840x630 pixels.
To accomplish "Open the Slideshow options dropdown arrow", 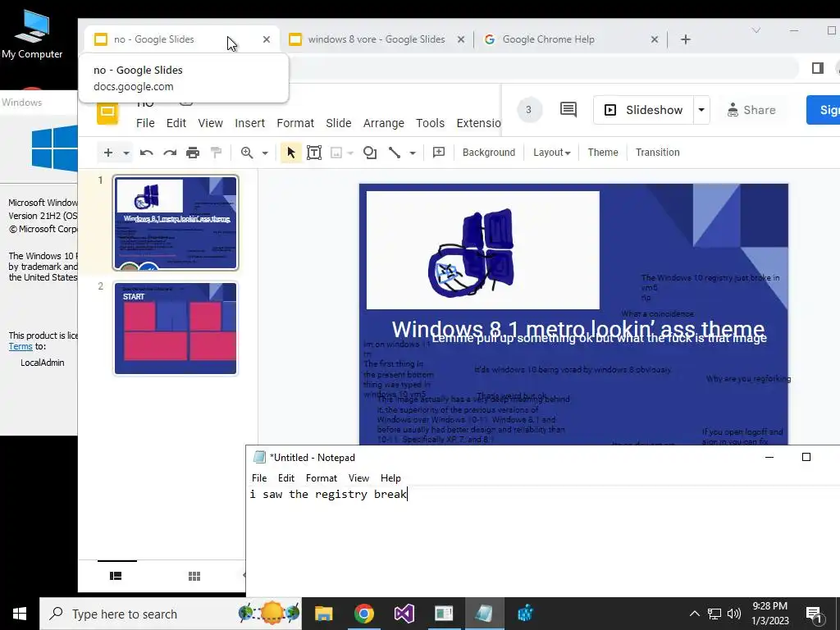I will click(x=701, y=110).
